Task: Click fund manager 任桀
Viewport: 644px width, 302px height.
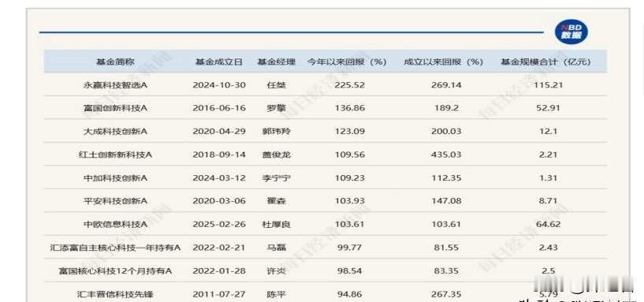Action: click(276, 85)
